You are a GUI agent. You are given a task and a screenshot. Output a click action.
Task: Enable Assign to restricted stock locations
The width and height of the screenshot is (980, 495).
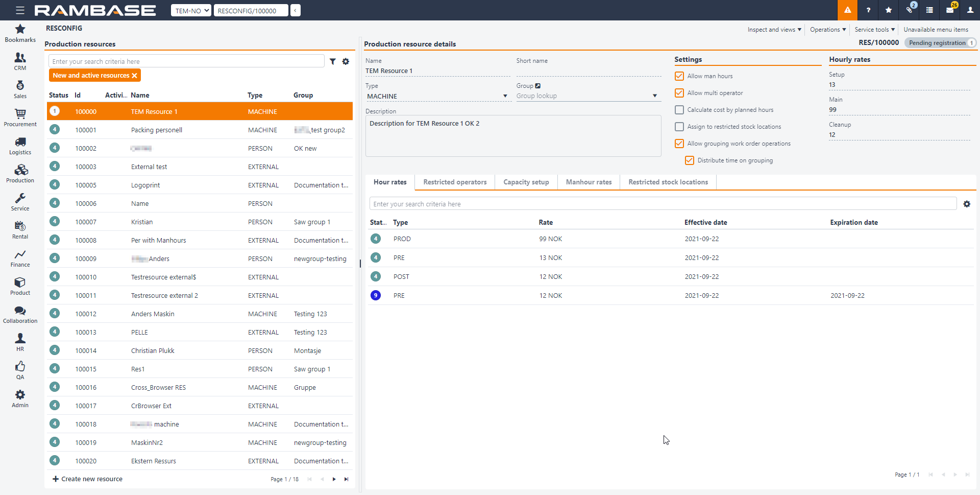click(x=679, y=127)
